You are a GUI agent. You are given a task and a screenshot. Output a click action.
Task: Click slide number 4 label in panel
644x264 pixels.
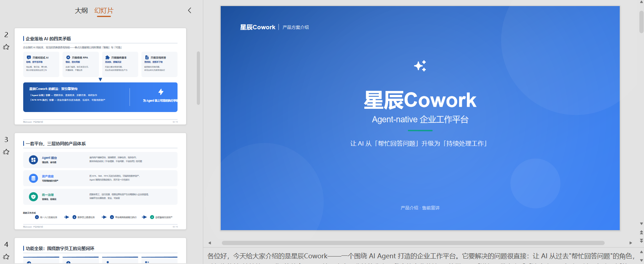click(x=6, y=244)
